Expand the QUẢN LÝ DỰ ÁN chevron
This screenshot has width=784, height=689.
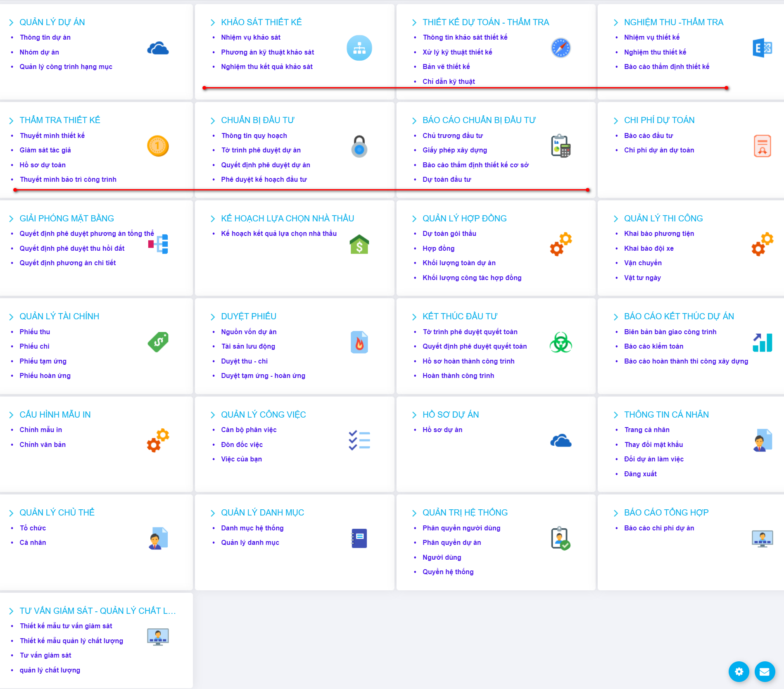[11, 22]
